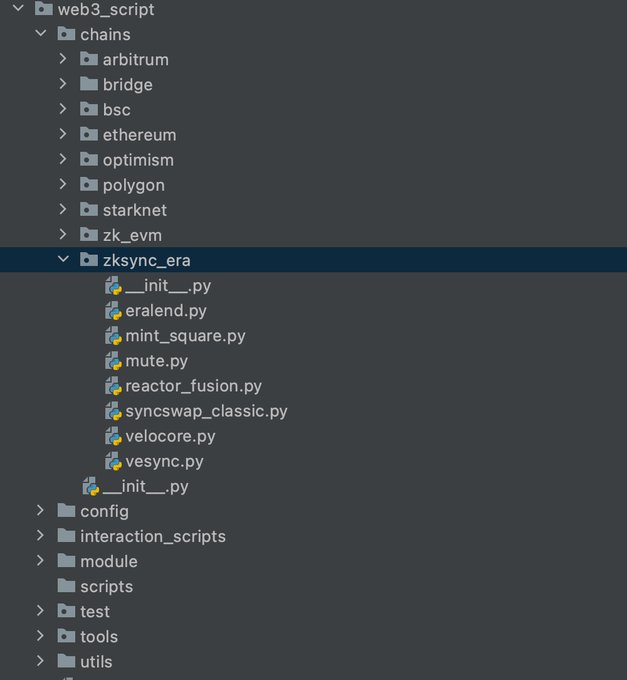Click the scripts folder icon
The height and width of the screenshot is (680, 627).
click(x=66, y=586)
